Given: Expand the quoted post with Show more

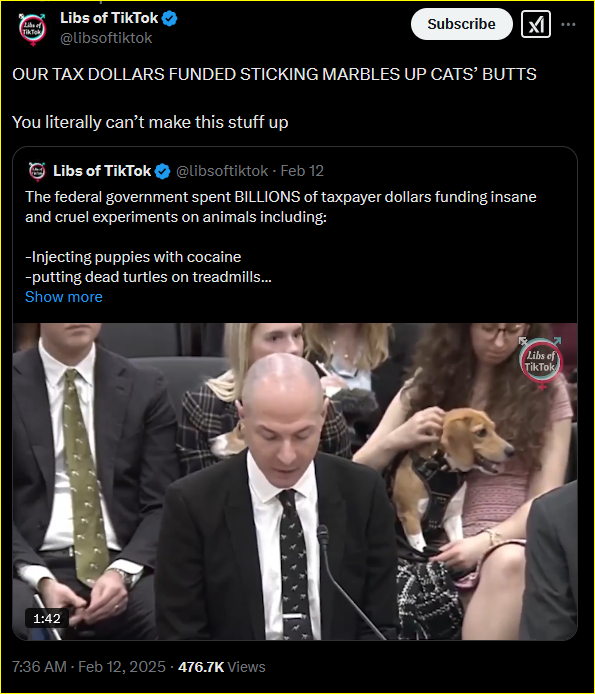Looking at the screenshot, I should 64,297.
